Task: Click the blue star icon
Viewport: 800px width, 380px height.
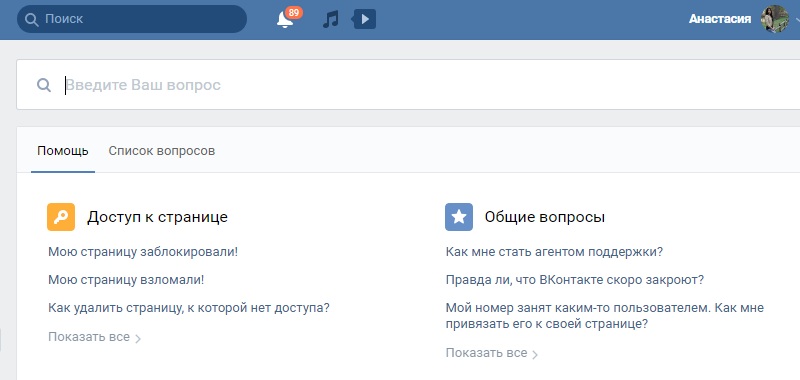Action: [459, 217]
